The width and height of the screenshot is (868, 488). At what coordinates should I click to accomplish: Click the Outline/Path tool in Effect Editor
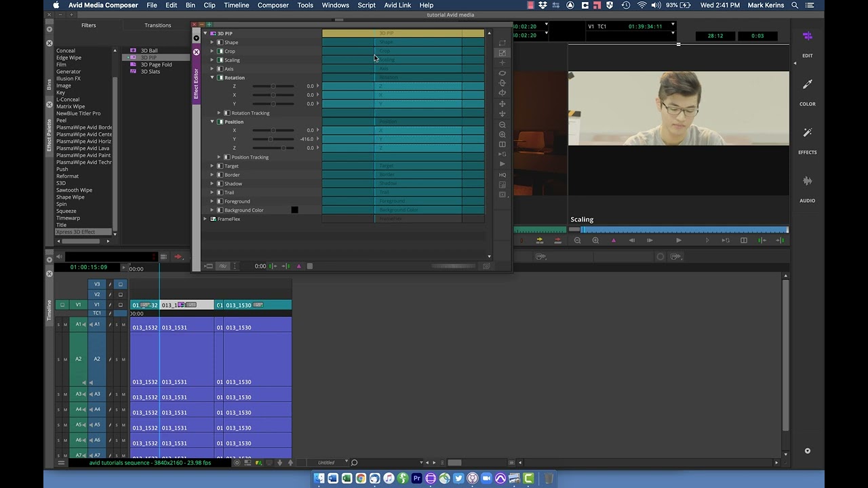coord(502,43)
